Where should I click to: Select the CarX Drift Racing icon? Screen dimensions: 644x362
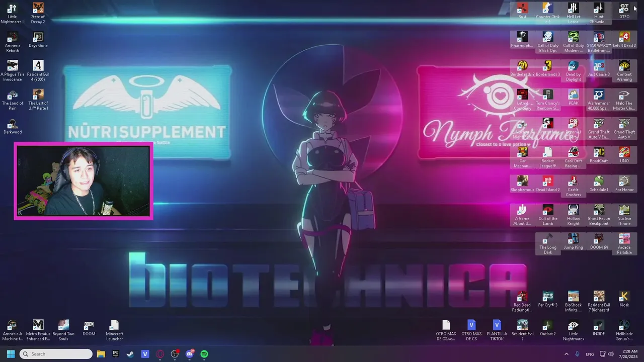coord(573,157)
